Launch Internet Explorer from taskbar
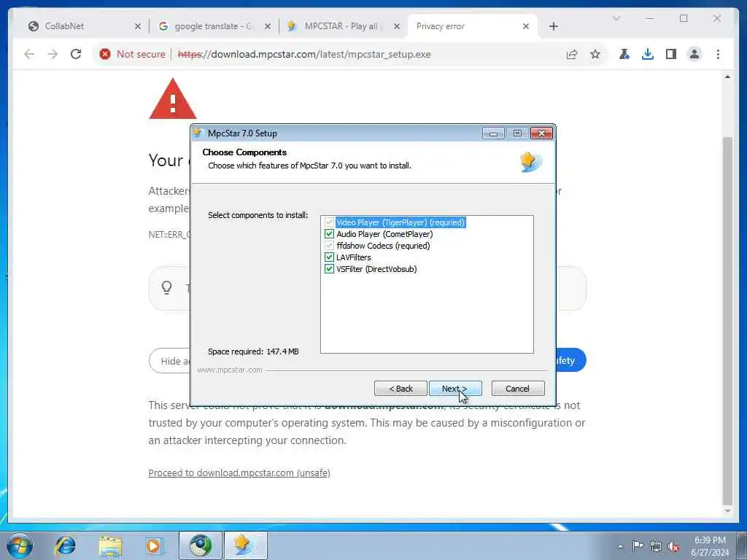 pos(65,545)
